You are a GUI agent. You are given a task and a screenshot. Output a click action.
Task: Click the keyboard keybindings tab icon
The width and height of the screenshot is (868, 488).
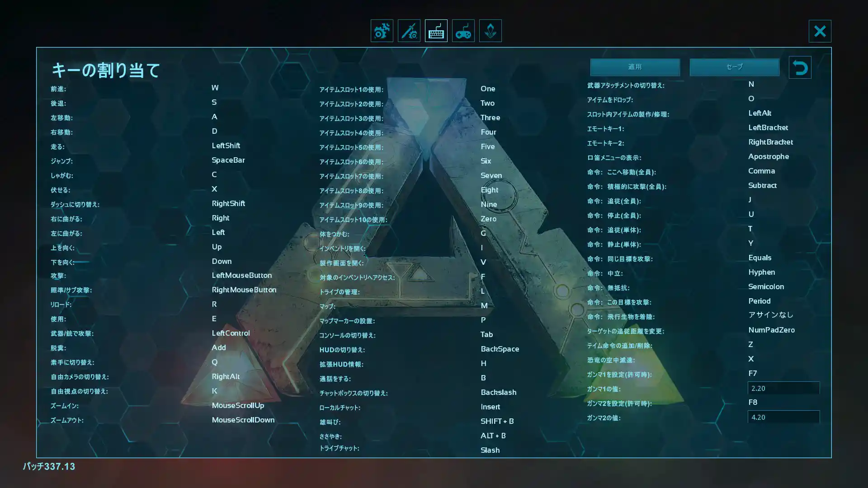[436, 31]
